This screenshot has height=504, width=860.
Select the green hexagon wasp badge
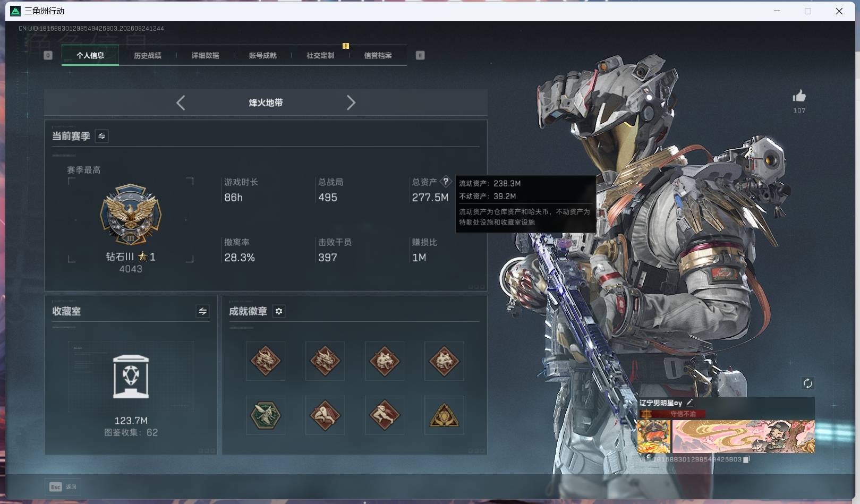(266, 415)
